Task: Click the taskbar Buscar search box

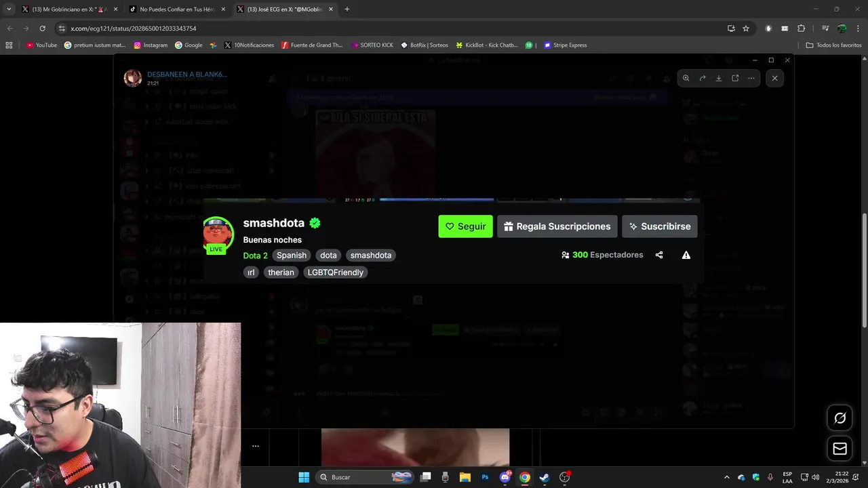Action: pos(365,477)
